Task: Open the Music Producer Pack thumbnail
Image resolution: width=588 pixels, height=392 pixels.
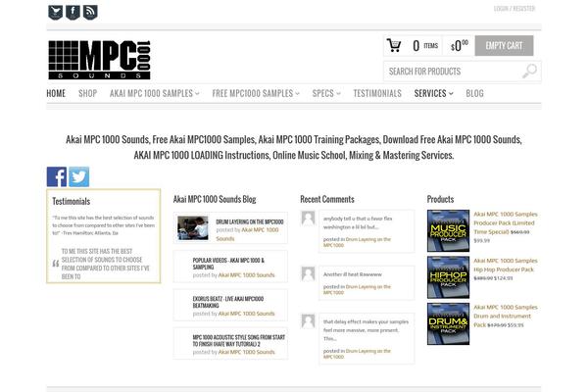Action: click(x=448, y=230)
